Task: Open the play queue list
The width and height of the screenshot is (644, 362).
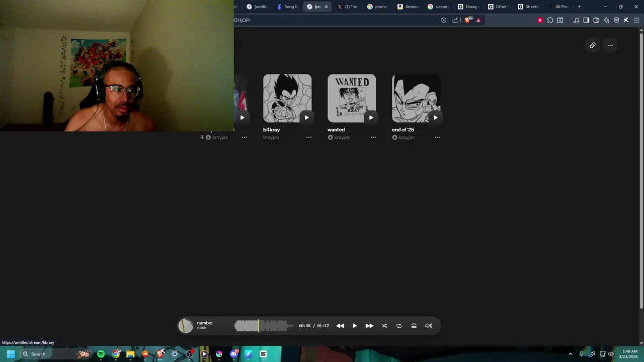Action: [x=414, y=326]
